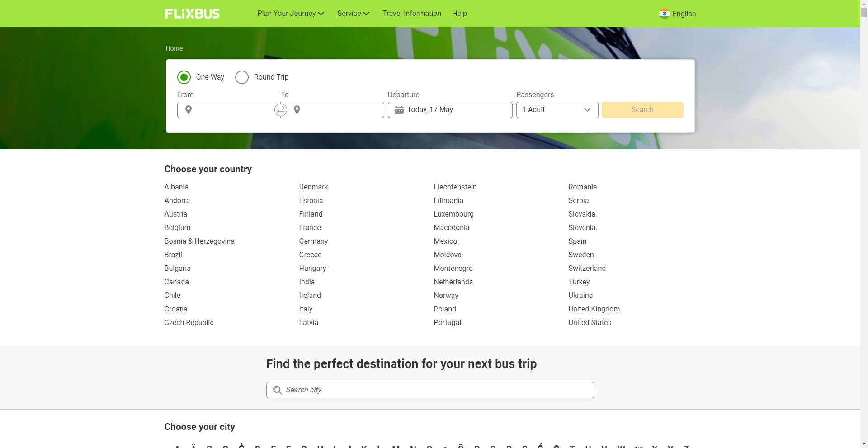Open the Germany country link
This screenshot has height=448, width=868.
coord(313,241)
